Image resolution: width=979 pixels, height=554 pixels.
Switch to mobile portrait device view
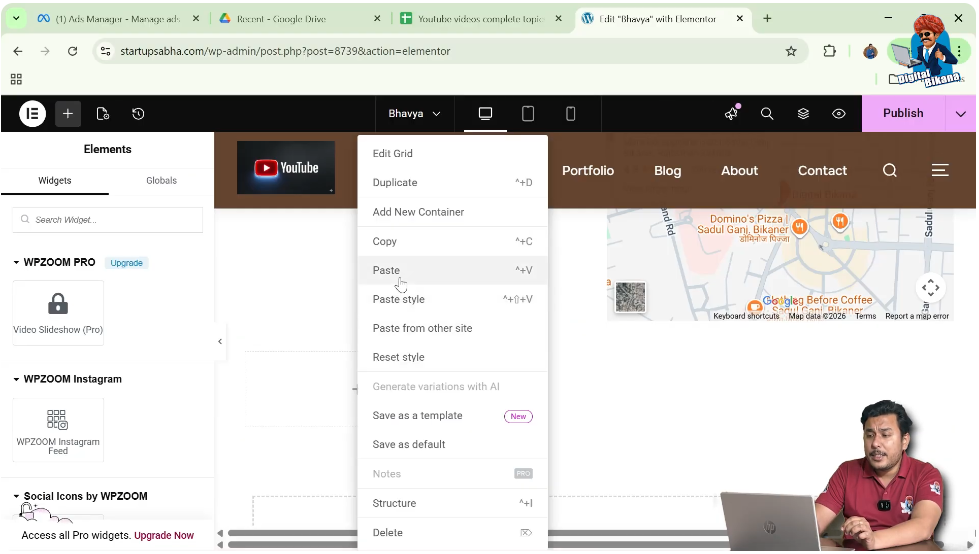pyautogui.click(x=571, y=114)
